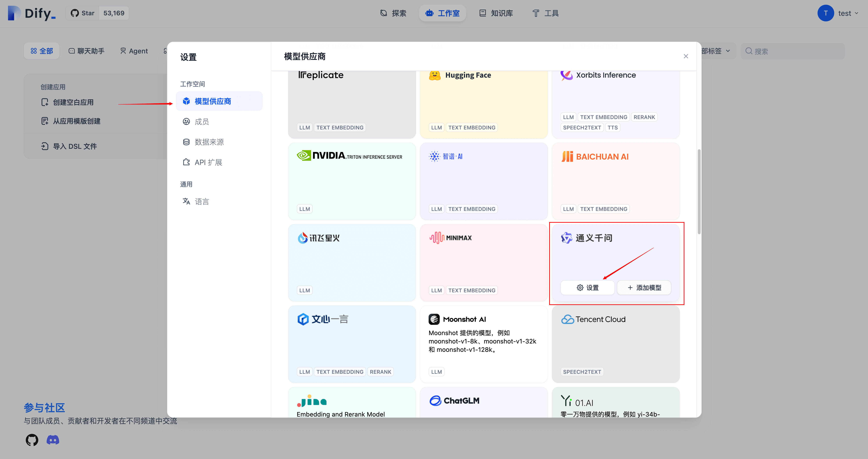Click the 53,169 star count
Screen dimensions: 868x459
[x=114, y=13]
